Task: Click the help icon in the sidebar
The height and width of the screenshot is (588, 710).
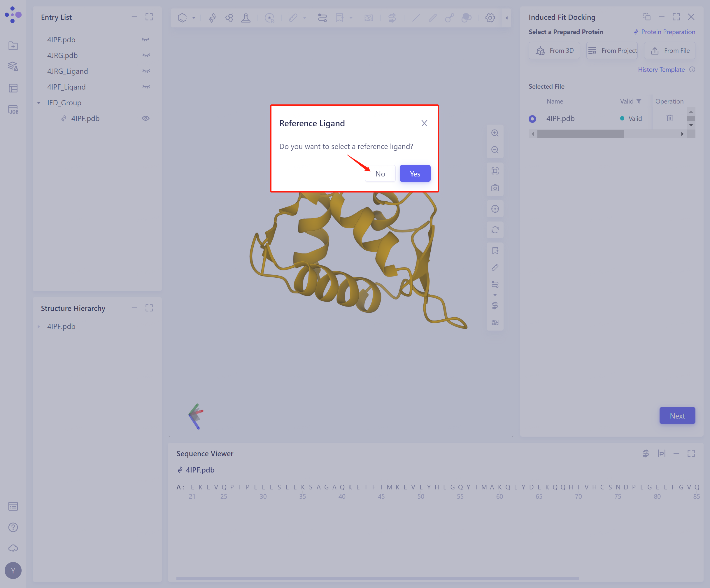Action: [x=13, y=527]
